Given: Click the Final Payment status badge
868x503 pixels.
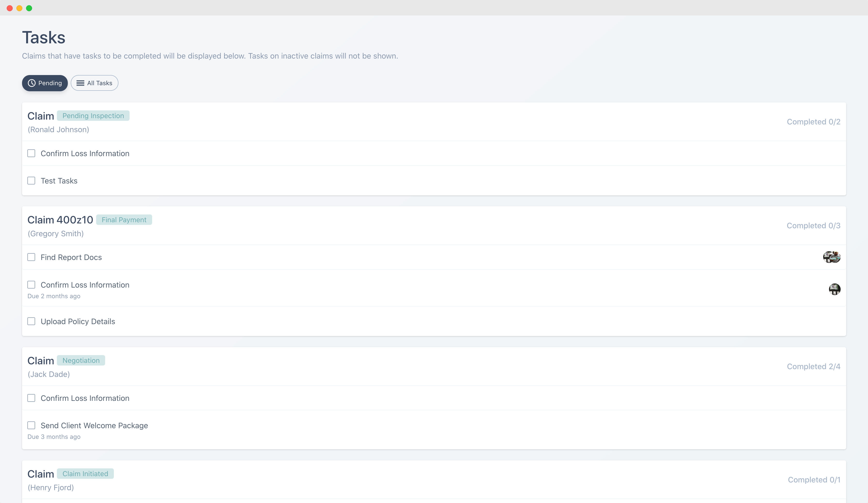Looking at the screenshot, I should point(124,220).
